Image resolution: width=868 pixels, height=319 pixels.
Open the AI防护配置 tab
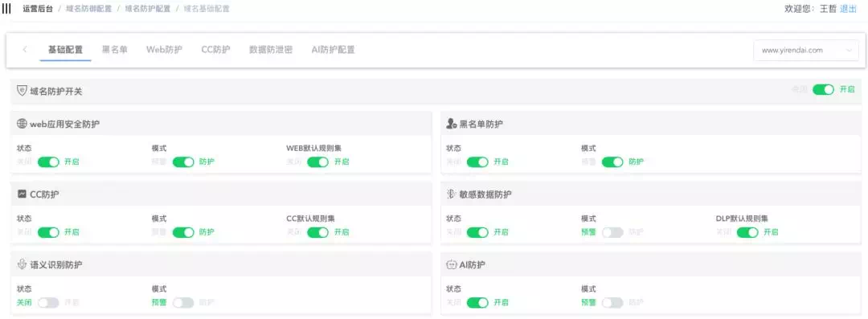point(333,49)
